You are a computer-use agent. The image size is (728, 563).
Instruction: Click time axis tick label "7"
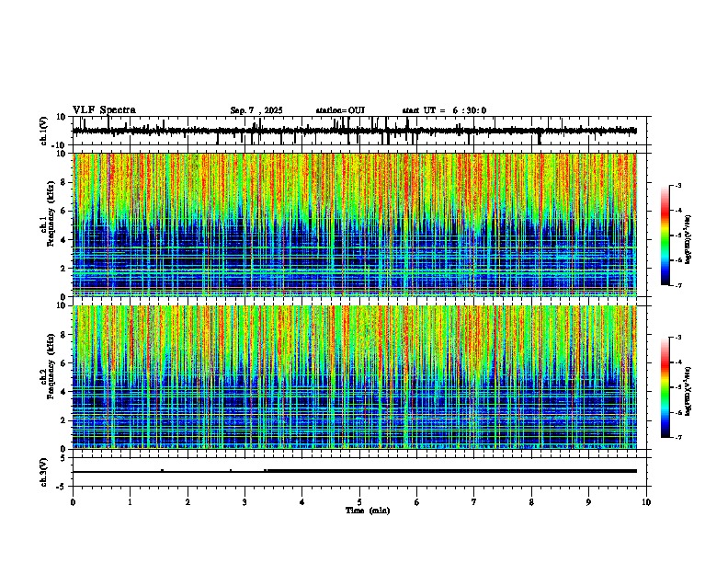[x=474, y=502]
